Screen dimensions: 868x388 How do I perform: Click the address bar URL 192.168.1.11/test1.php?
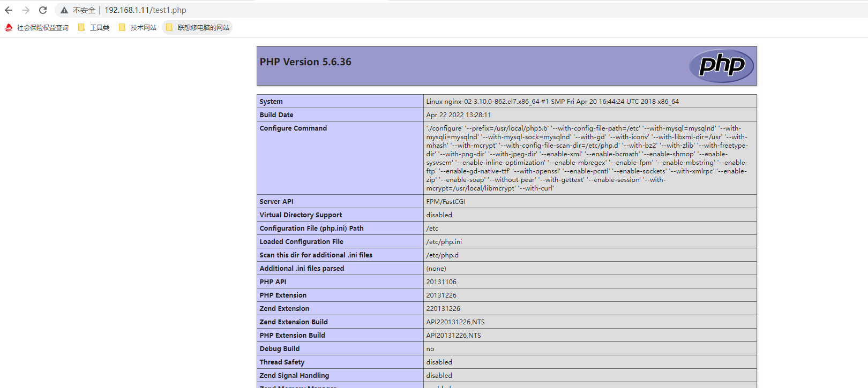pos(145,10)
